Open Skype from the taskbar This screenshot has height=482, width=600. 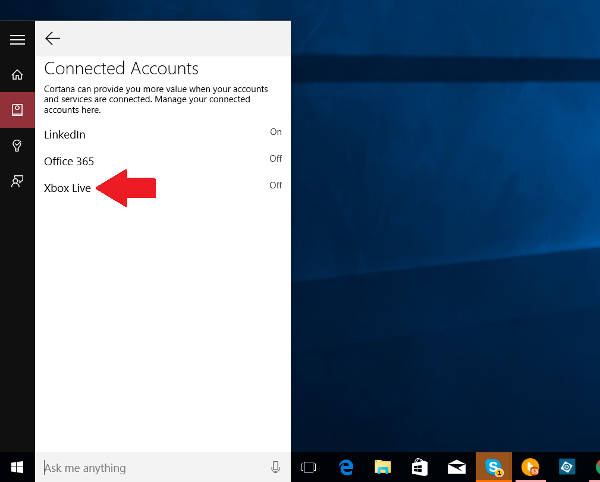click(x=494, y=467)
